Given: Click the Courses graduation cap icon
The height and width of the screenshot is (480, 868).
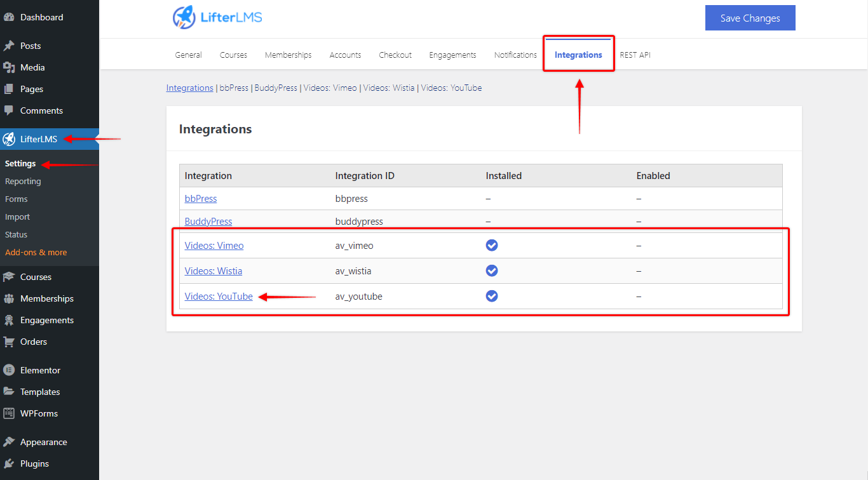Looking at the screenshot, I should coord(9,277).
